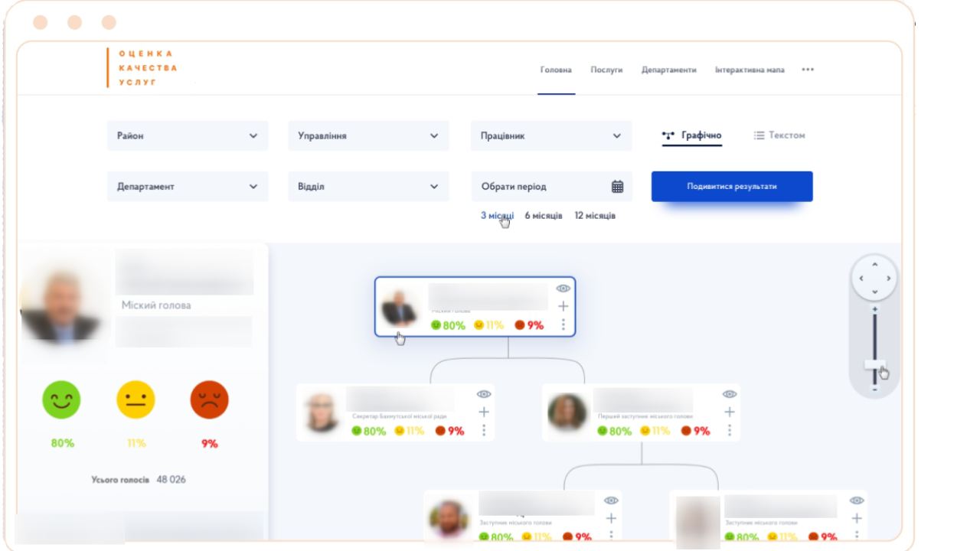980x551 pixels.
Task: Click the zoom slider handle
Action: pyautogui.click(x=874, y=365)
